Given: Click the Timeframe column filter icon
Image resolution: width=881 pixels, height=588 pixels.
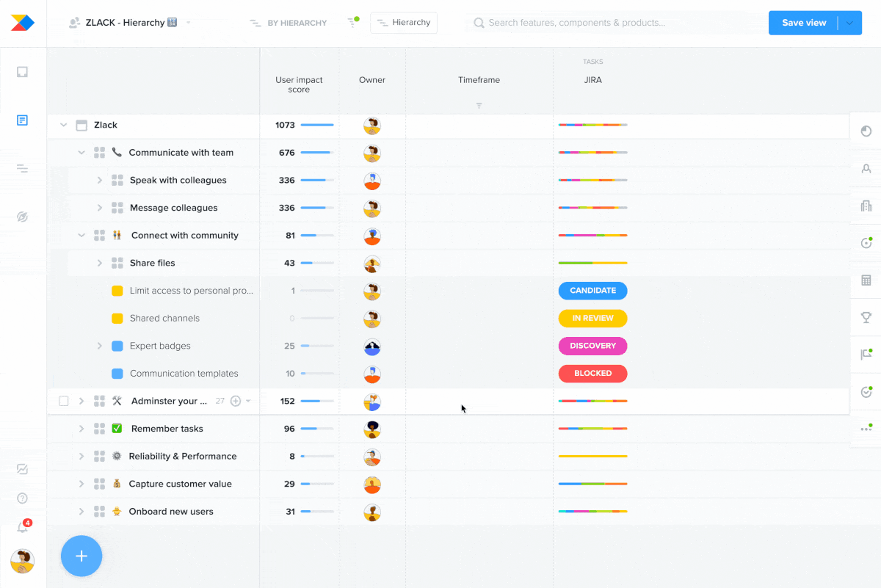Looking at the screenshot, I should click(x=479, y=106).
